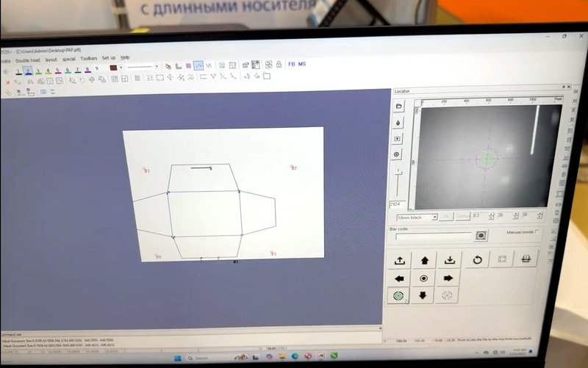Open the Double head menu
The width and height of the screenshot is (588, 368).
tap(28, 60)
